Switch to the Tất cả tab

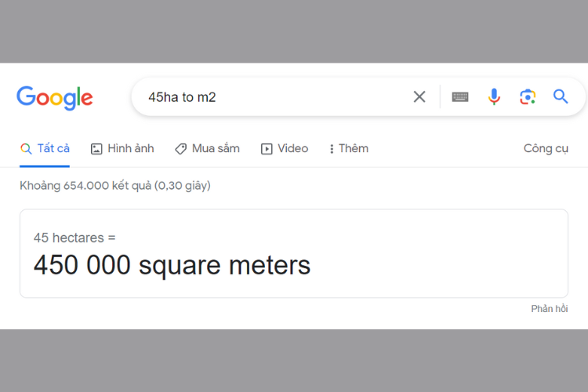click(53, 148)
